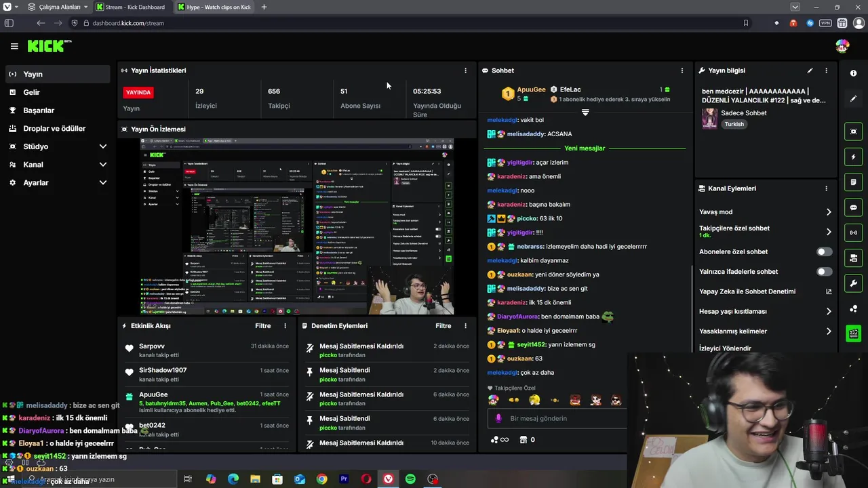Screen dimensions: 868x488
Task: Open a new browser tab with plus
Action: (x=264, y=7)
